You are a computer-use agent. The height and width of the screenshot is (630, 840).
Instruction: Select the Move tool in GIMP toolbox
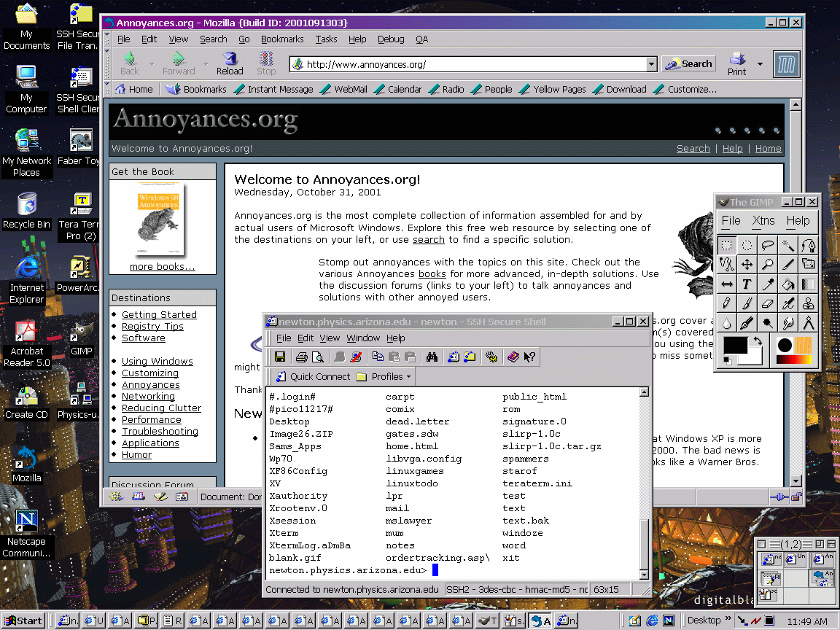tap(747, 264)
